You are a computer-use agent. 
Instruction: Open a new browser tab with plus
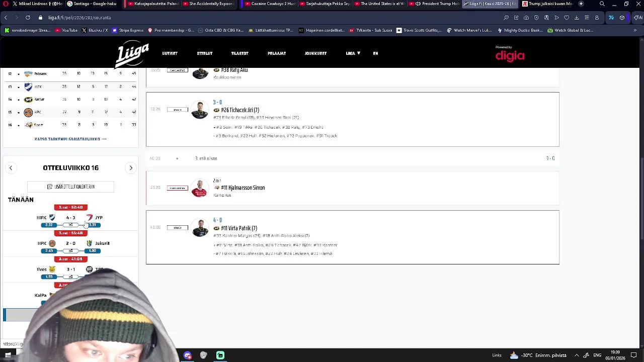581,4
